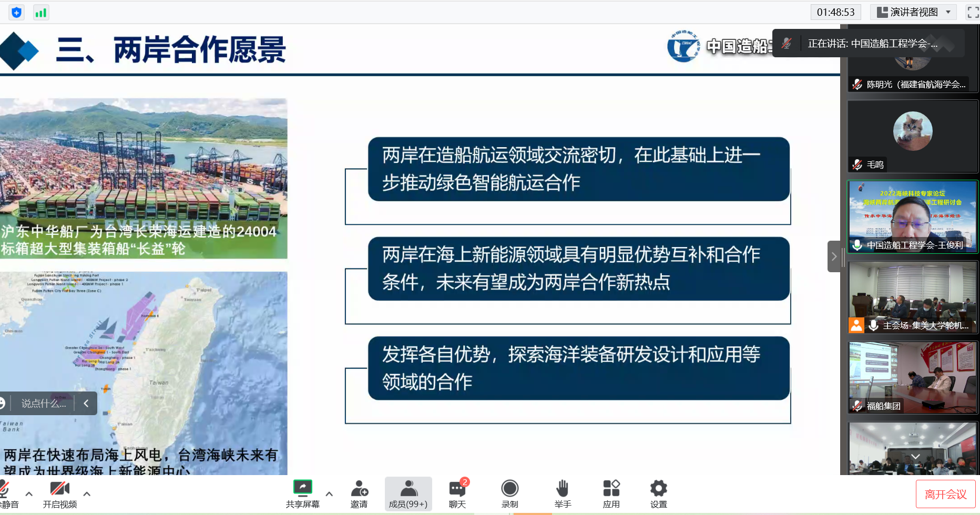
Task: Expand share screen options arrow
Action: pyautogui.click(x=329, y=494)
